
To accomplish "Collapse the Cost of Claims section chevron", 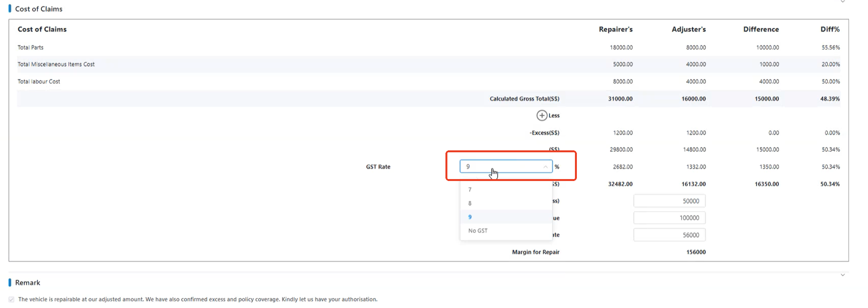I will [843, 2].
